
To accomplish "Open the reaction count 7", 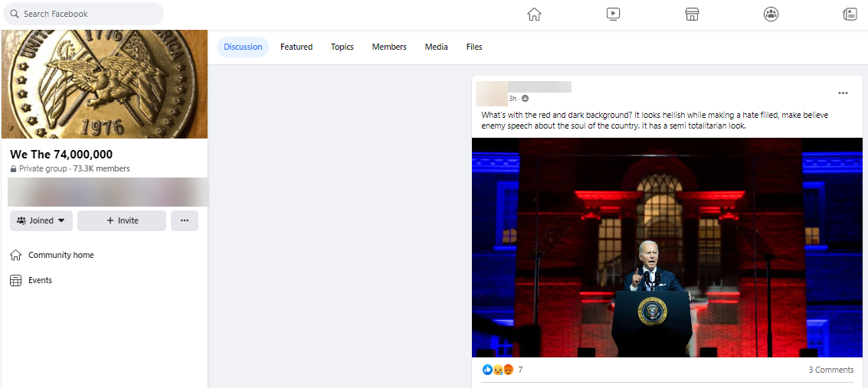I will (520, 370).
